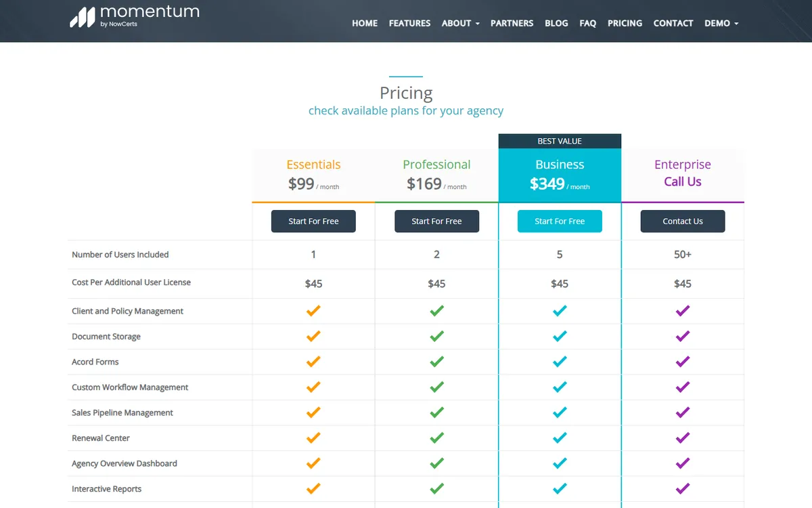Open the FAQ navigation item
This screenshot has height=508, width=812.
pyautogui.click(x=588, y=23)
